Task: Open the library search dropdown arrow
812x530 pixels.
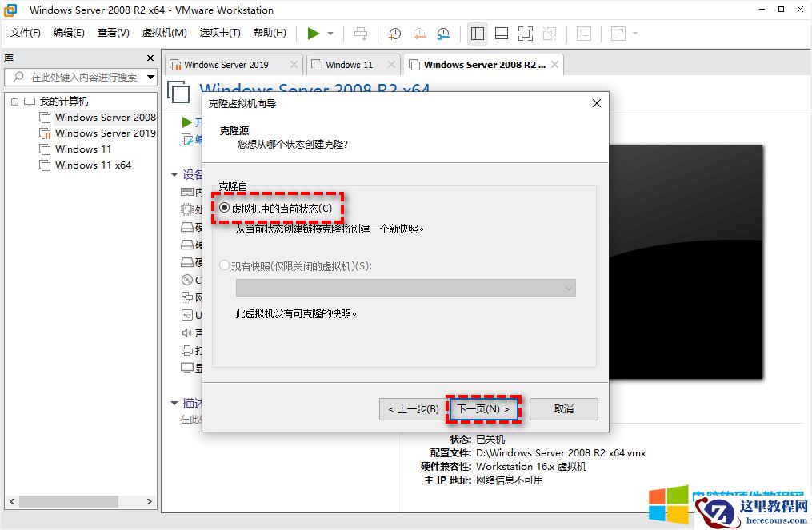Action: pos(150,77)
